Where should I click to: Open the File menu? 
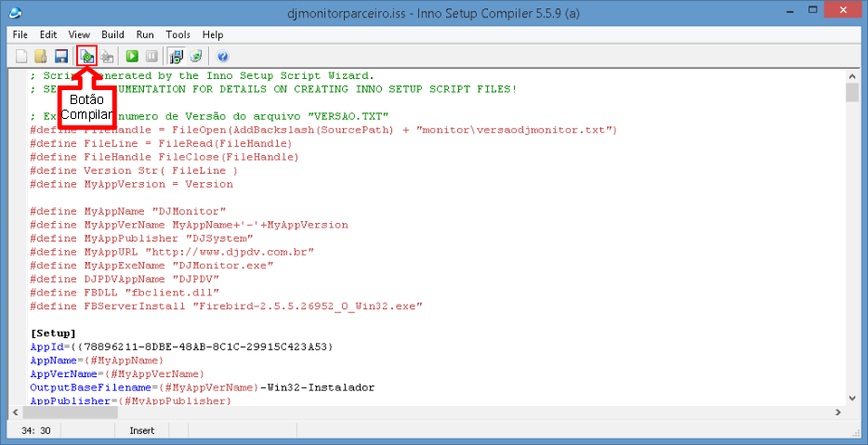20,34
